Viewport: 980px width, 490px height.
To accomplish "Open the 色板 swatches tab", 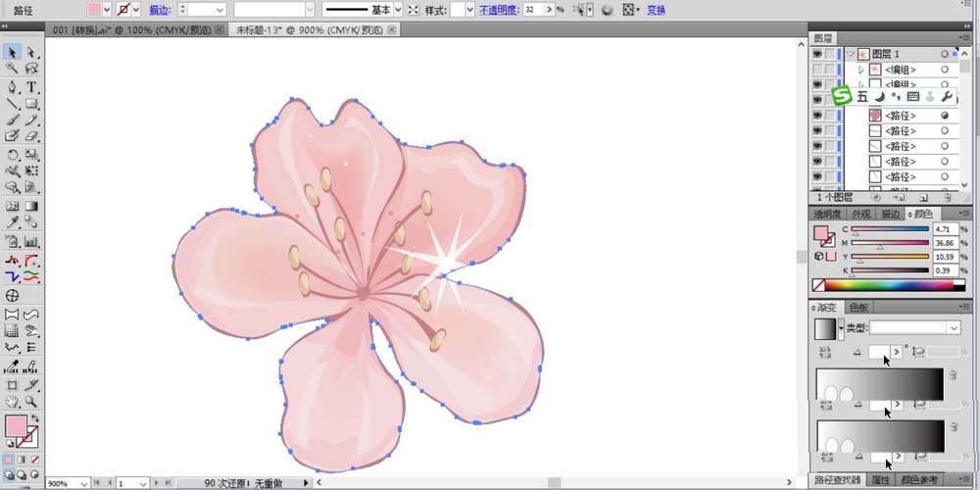I will point(859,308).
